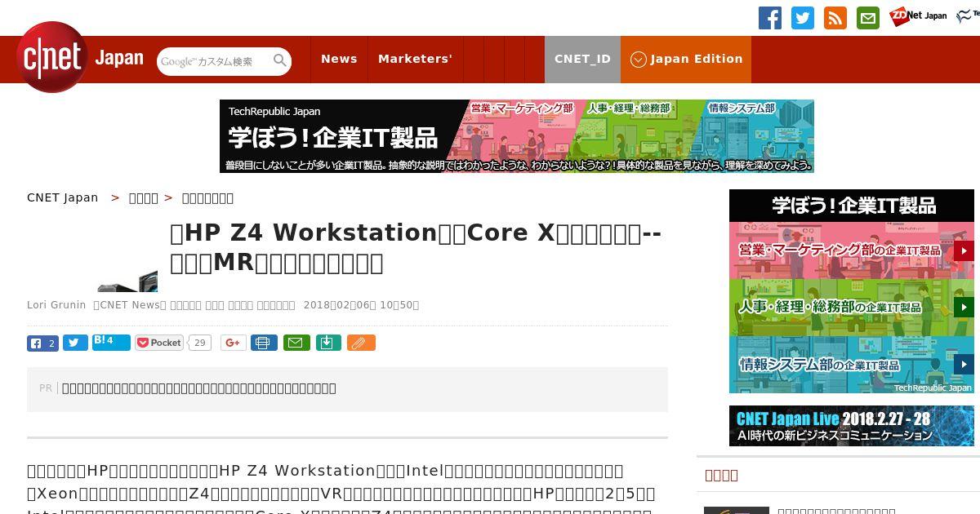Save article to Pocket
The image size is (980, 514).
159,343
